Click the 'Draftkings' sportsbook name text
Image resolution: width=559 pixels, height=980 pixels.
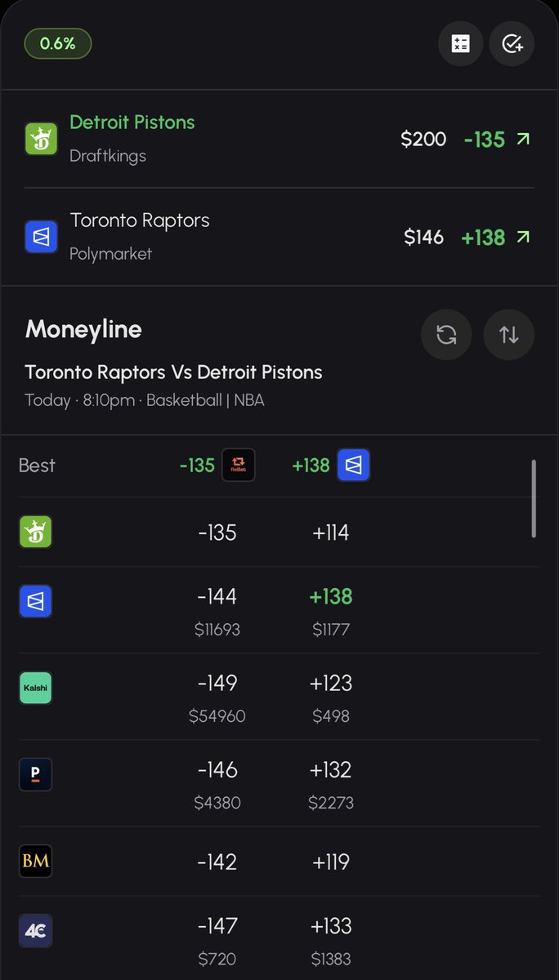tap(108, 155)
